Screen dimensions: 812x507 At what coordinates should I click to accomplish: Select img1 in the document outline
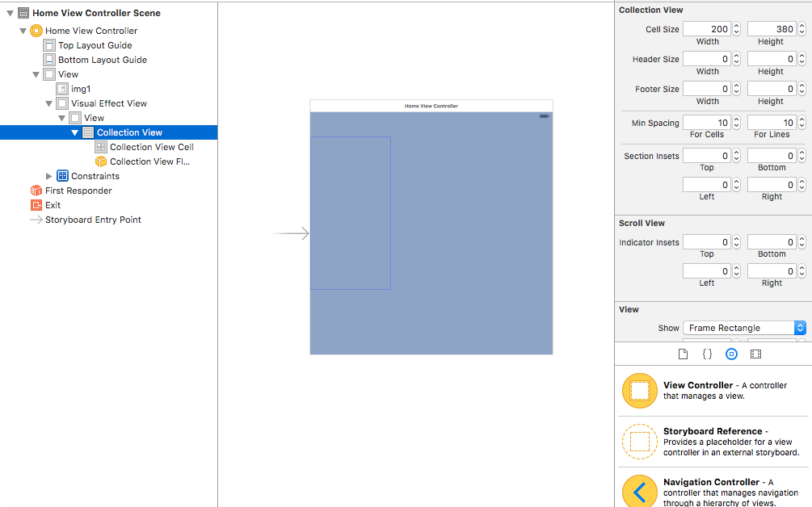tap(80, 89)
